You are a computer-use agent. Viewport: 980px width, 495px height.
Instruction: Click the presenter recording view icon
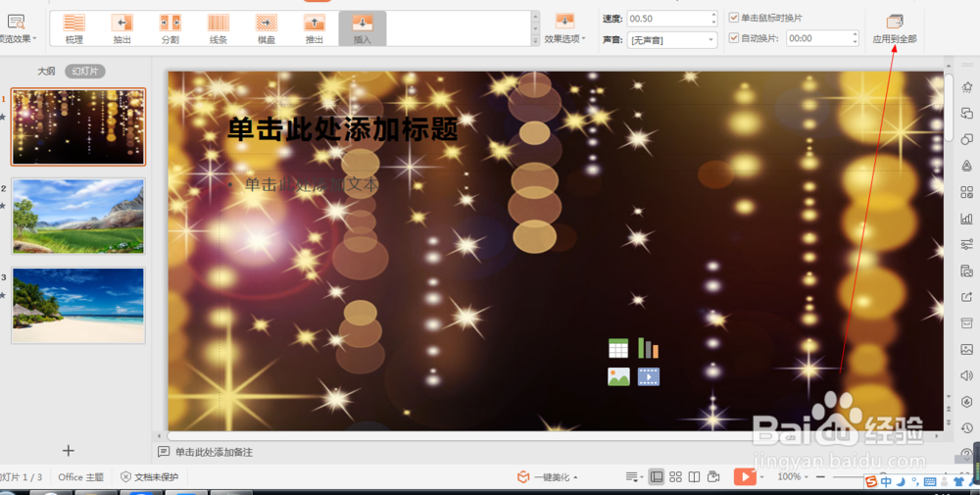[x=713, y=477]
